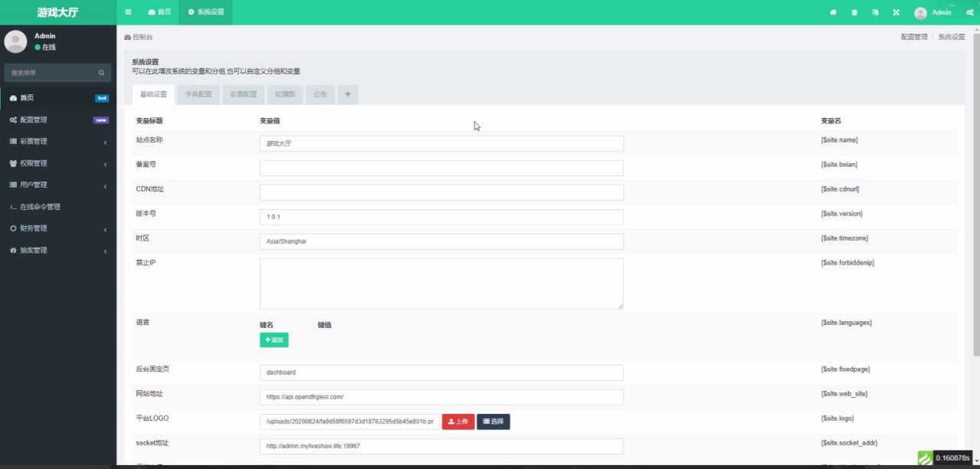The height and width of the screenshot is (469, 980).
Task: Expand the 用户管理 sidebar menu
Action: point(57,185)
